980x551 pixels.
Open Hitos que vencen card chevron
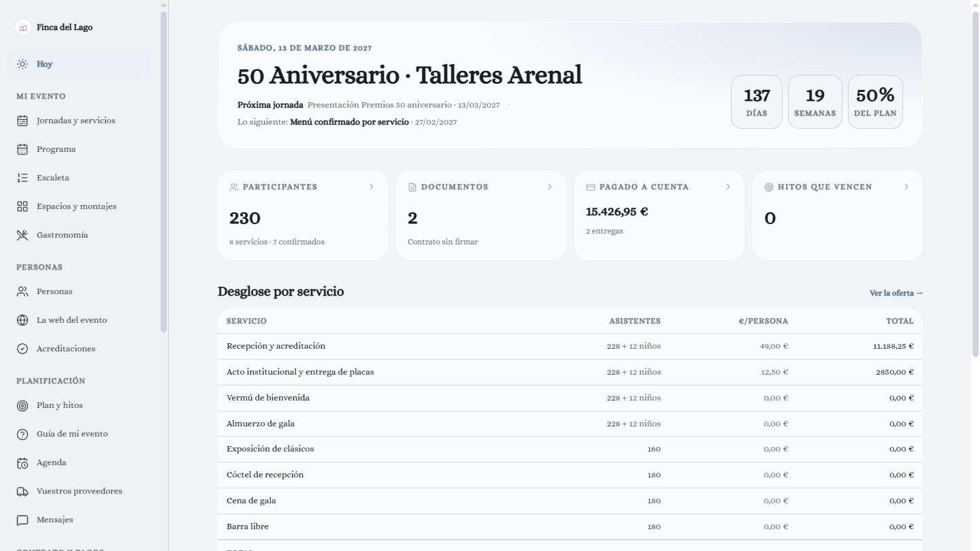pos(906,187)
